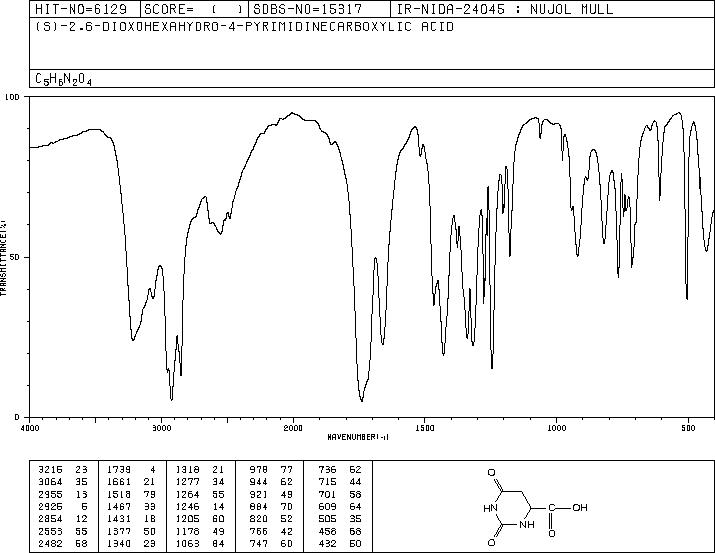This screenshot has width=715, height=553.
Task: Click the 1377 peak table entry
Action: (119, 531)
